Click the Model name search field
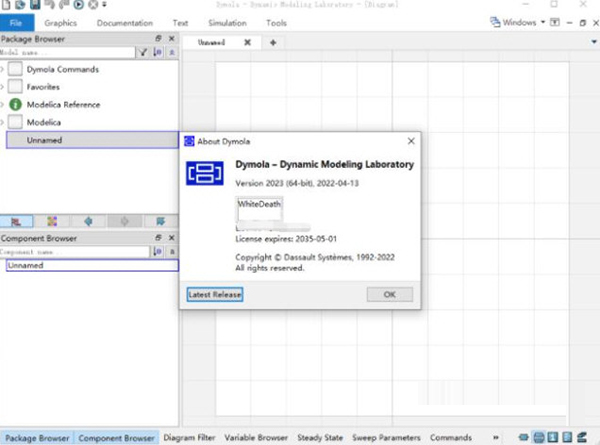The height and width of the screenshot is (445, 600). [x=66, y=52]
